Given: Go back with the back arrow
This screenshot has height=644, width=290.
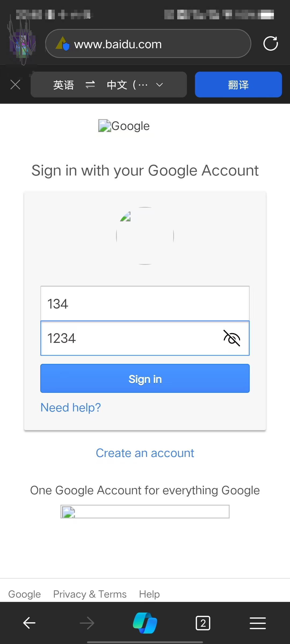Looking at the screenshot, I should 29,623.
